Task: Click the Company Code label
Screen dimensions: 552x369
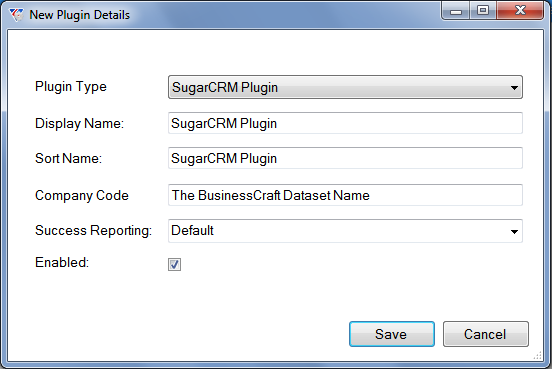Action: 82,195
